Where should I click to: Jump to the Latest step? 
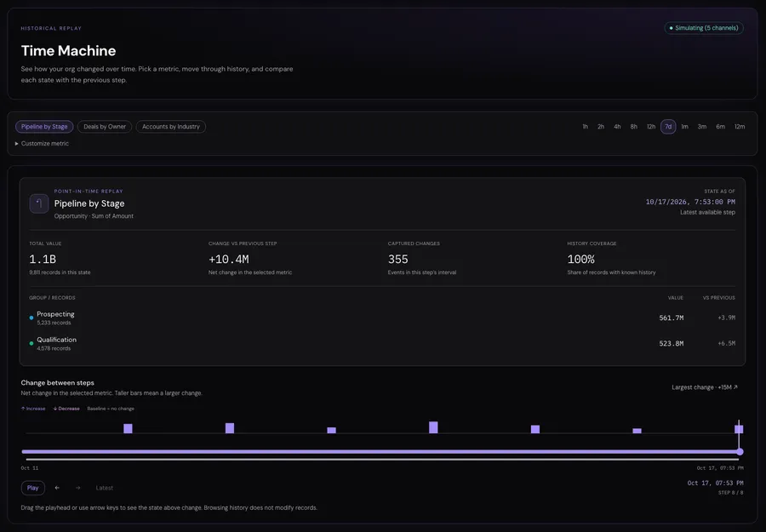(x=105, y=488)
